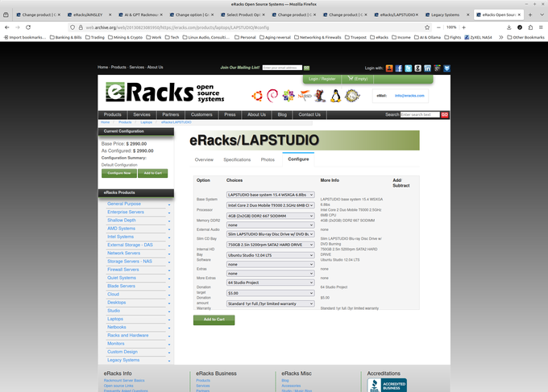Click the Firefox URL address bar

coord(251,27)
